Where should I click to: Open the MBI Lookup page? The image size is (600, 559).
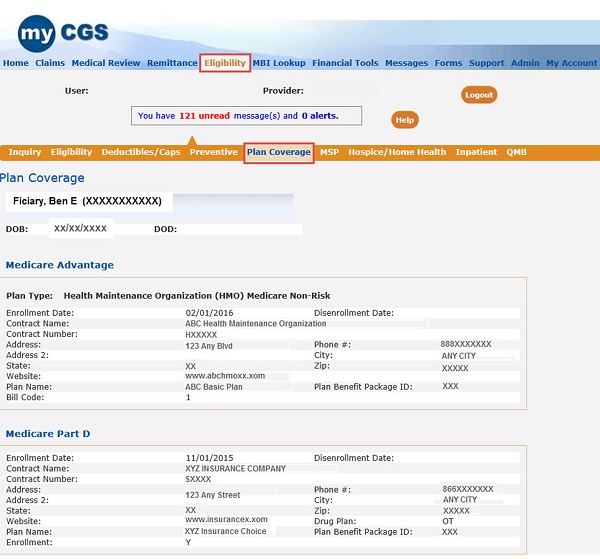pyautogui.click(x=279, y=63)
